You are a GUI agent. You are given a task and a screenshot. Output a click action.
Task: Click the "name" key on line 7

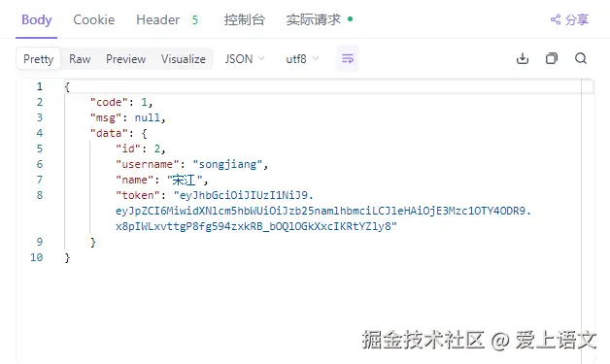135,180
